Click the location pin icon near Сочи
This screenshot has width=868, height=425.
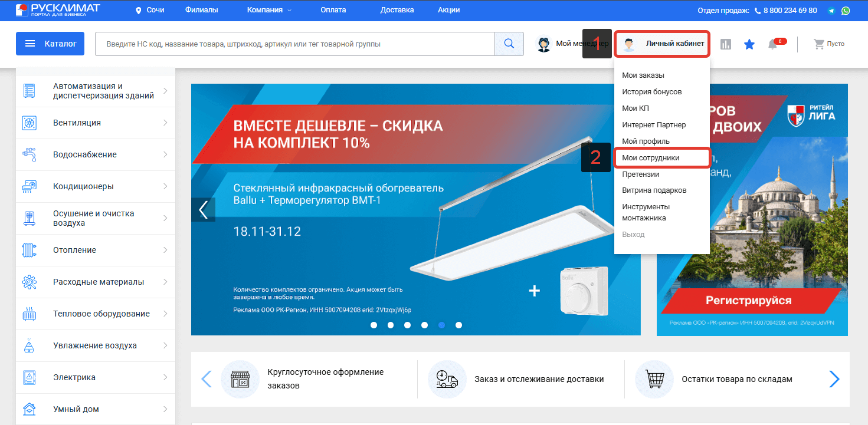pyautogui.click(x=139, y=11)
